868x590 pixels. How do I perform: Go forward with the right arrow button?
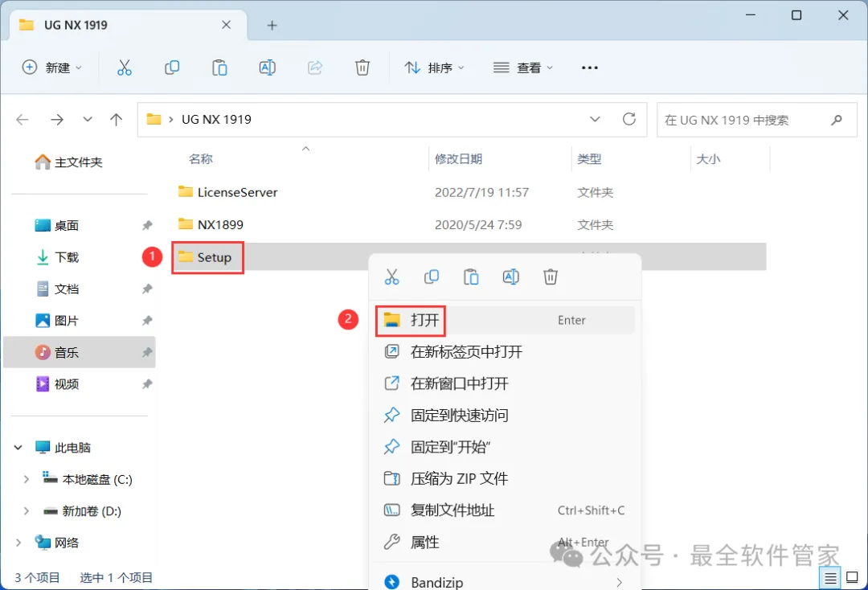tap(57, 120)
